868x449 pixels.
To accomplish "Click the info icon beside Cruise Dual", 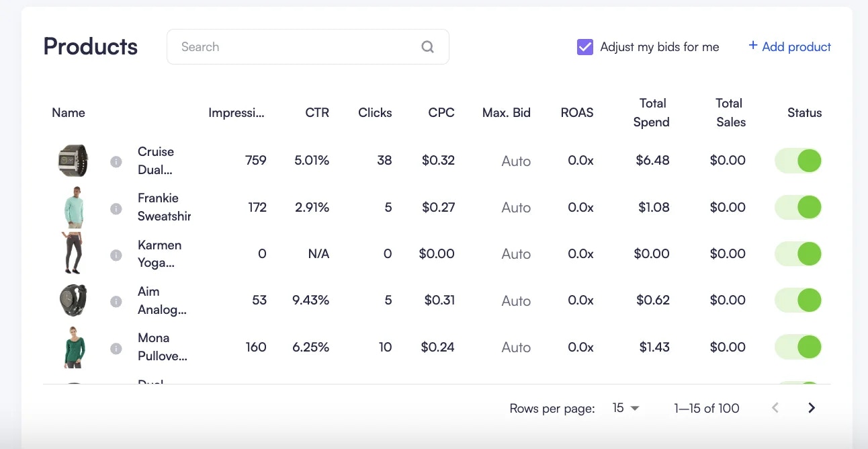I will 116,161.
